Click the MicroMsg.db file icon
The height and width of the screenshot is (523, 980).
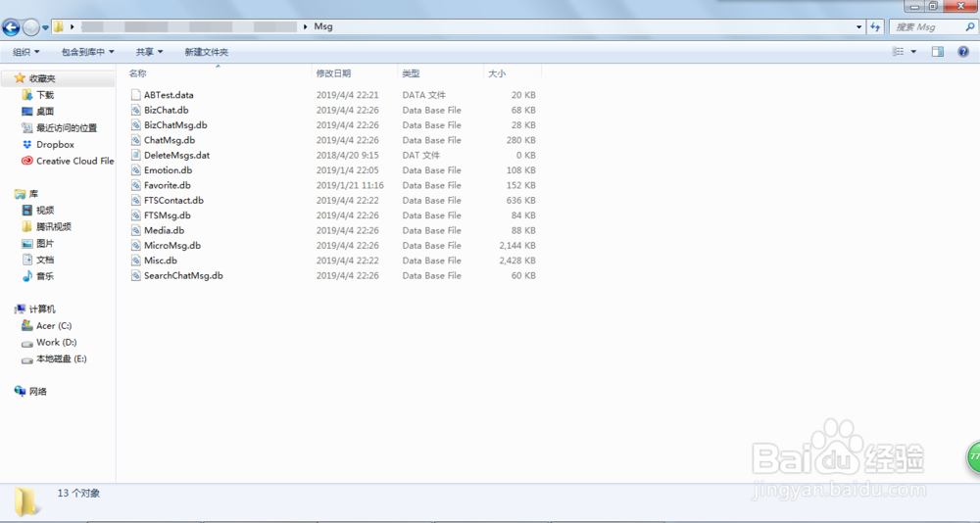coord(135,246)
